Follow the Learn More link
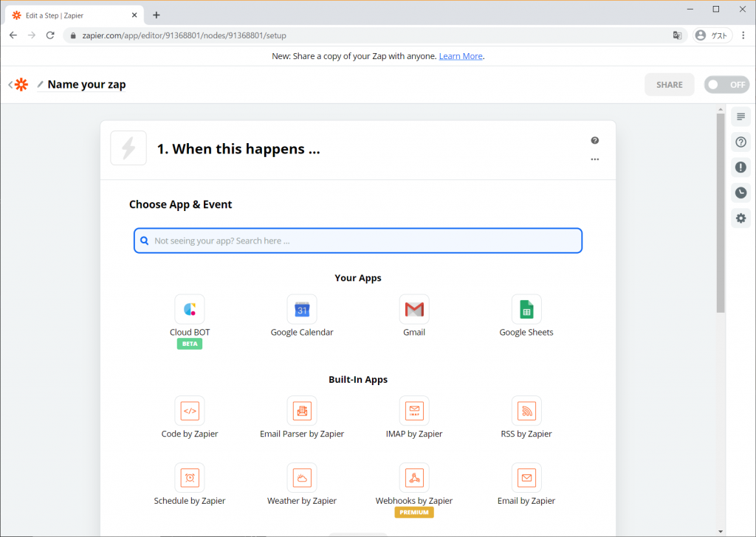The width and height of the screenshot is (756, 537). (461, 56)
